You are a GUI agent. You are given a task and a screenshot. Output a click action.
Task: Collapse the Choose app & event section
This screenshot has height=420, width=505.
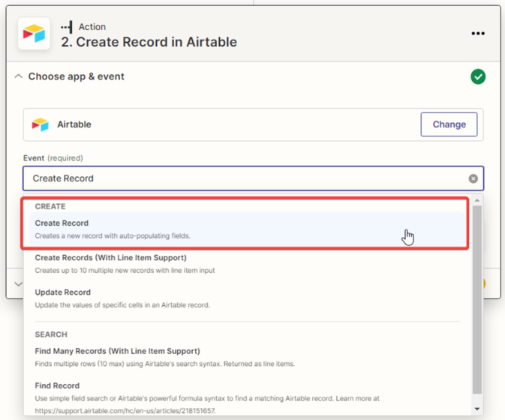pyautogui.click(x=19, y=76)
